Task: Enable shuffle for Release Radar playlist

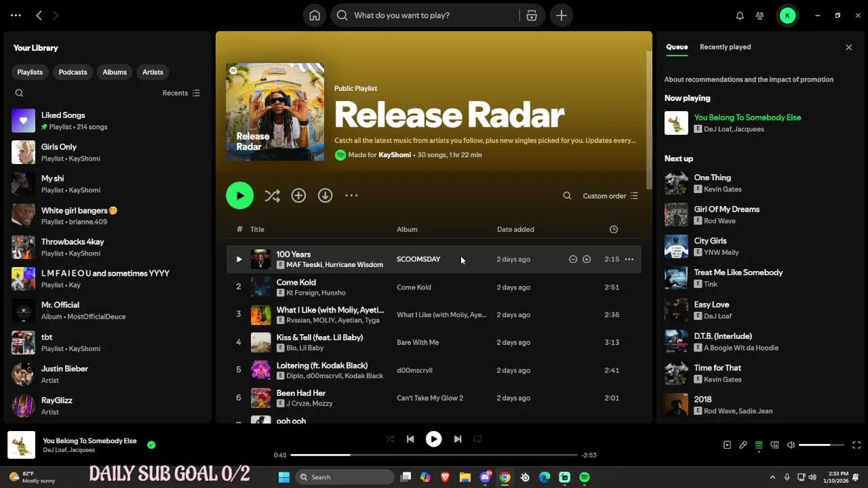Action: coord(272,196)
